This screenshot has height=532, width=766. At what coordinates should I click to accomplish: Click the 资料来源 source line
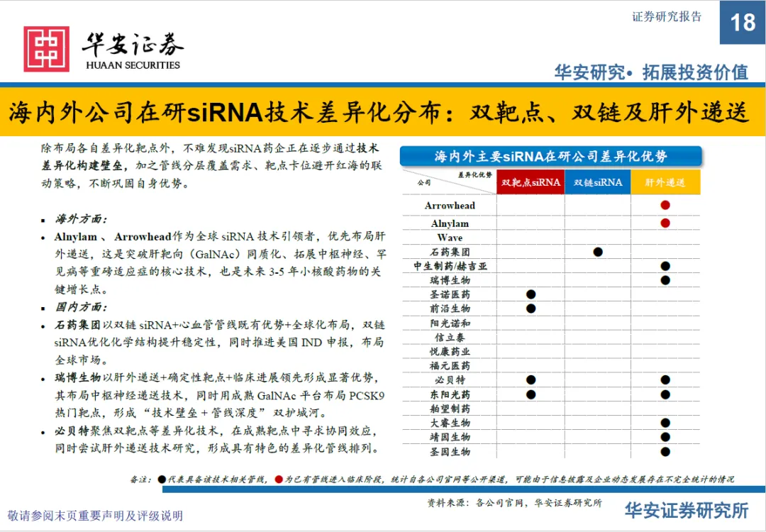(x=514, y=503)
